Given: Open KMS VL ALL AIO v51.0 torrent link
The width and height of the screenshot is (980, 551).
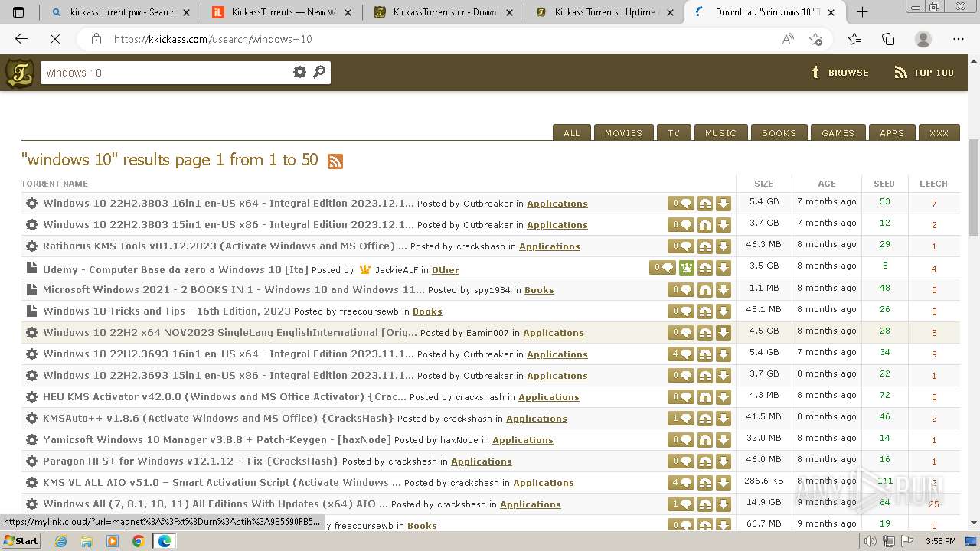Looking at the screenshot, I should tap(222, 482).
